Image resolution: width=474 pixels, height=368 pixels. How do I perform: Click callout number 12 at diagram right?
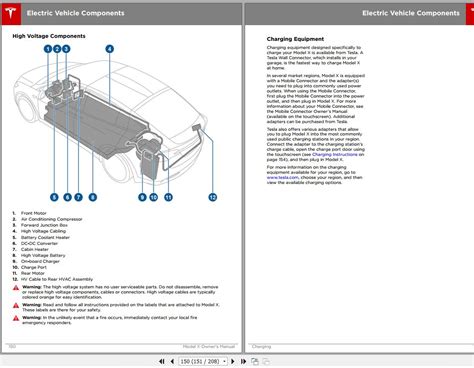point(213,197)
